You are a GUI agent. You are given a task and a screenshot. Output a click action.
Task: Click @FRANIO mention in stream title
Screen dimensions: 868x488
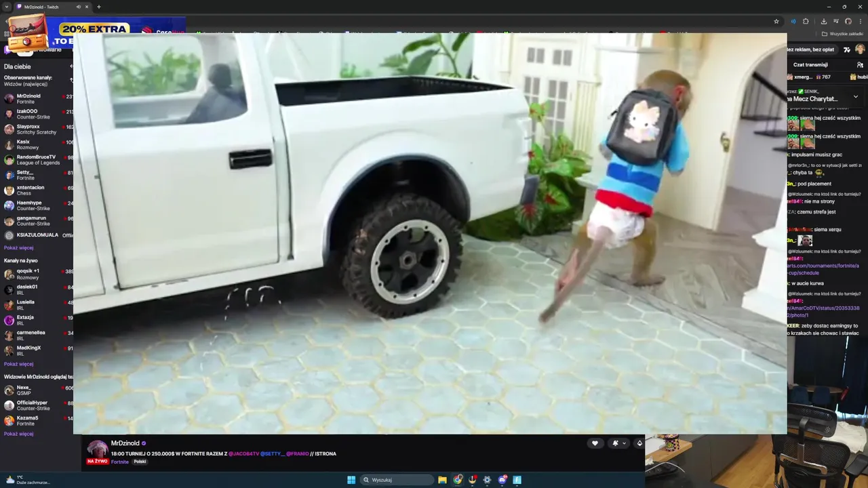(297, 453)
